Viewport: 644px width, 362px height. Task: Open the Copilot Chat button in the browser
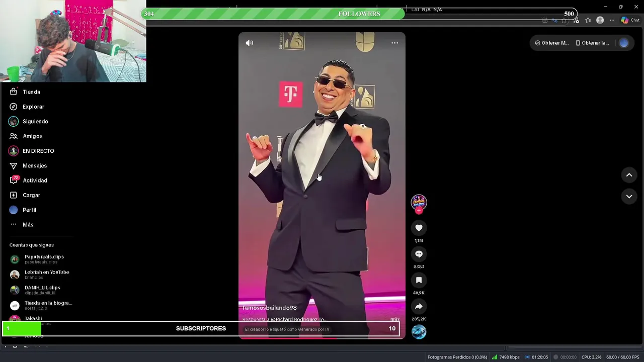630,20
